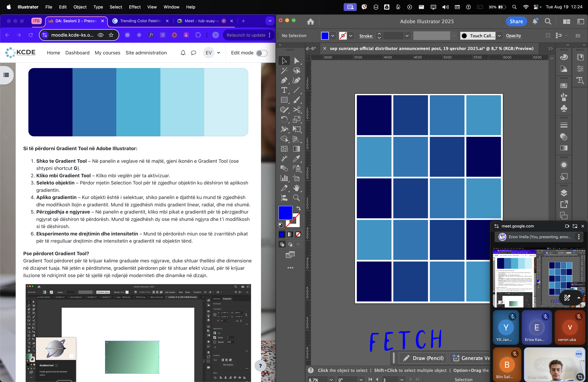588x382 pixels.
Task: Open stroke weight dropdown
Action: click(x=407, y=36)
